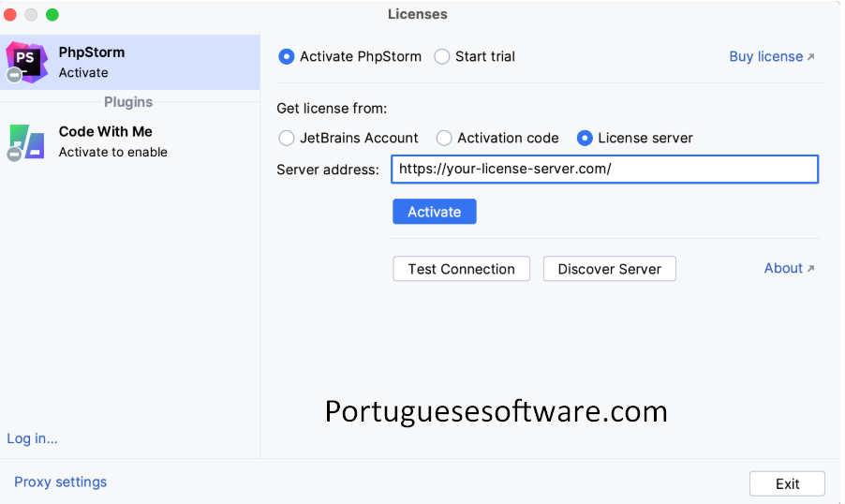Open the Buy license link

click(772, 56)
